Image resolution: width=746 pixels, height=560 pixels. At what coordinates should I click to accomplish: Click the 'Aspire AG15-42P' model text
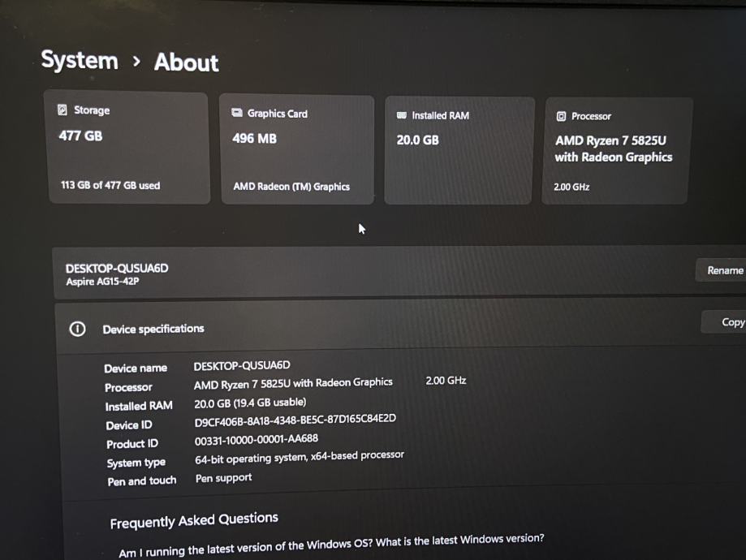(103, 282)
